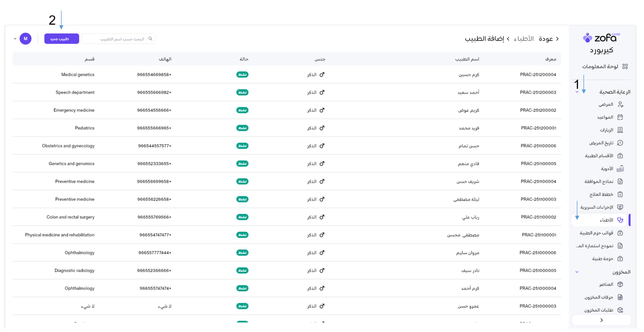Open Inventory Items (العناصر) cube icon

pyautogui.click(x=620, y=284)
